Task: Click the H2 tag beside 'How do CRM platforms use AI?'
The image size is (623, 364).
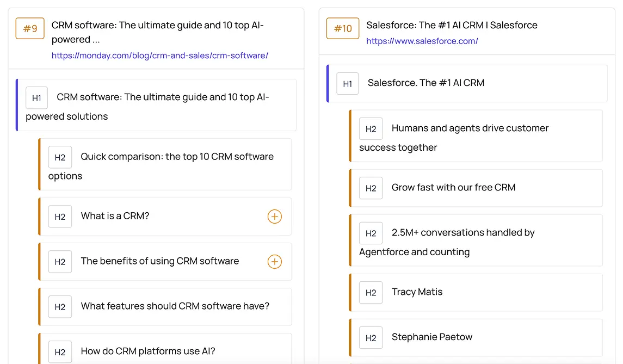Action: (60, 351)
